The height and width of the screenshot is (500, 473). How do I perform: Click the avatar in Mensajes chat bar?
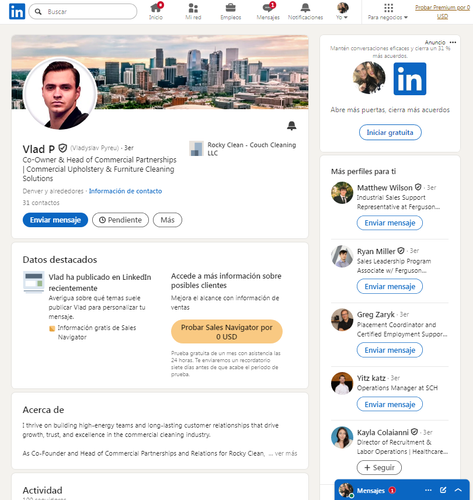[346, 490]
